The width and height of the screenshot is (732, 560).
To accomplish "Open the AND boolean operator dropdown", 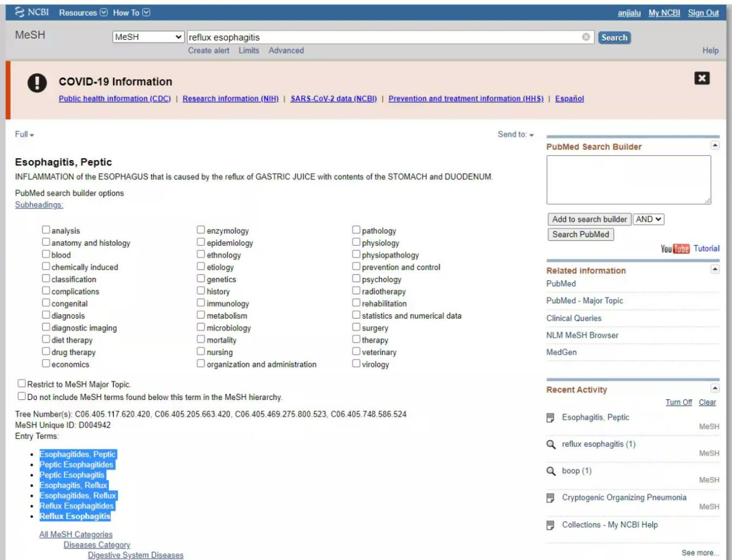I will (648, 219).
